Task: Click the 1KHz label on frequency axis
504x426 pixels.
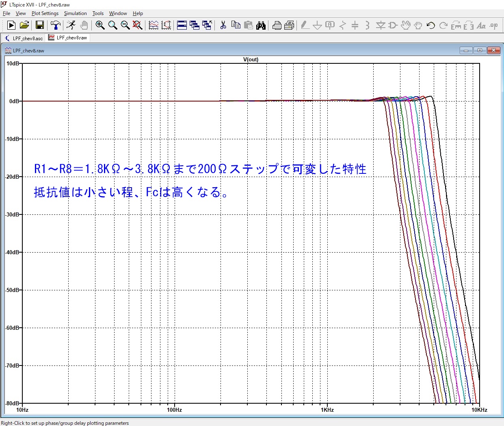Action: pos(327,410)
